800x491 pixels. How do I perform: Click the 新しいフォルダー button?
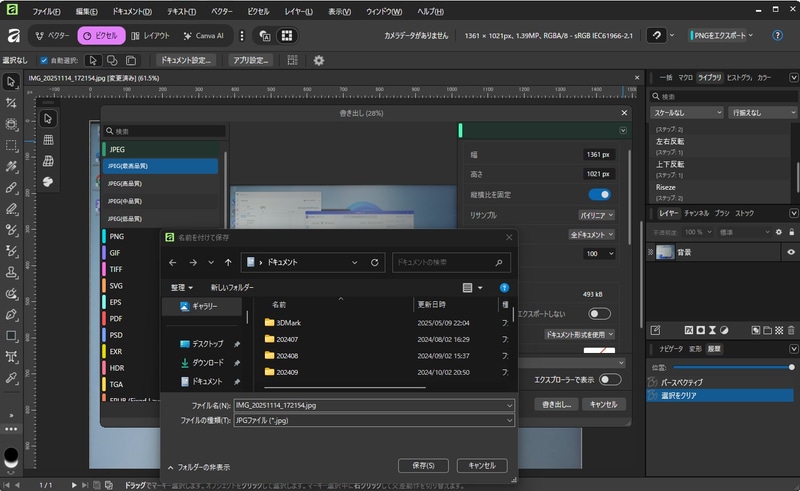(x=232, y=287)
